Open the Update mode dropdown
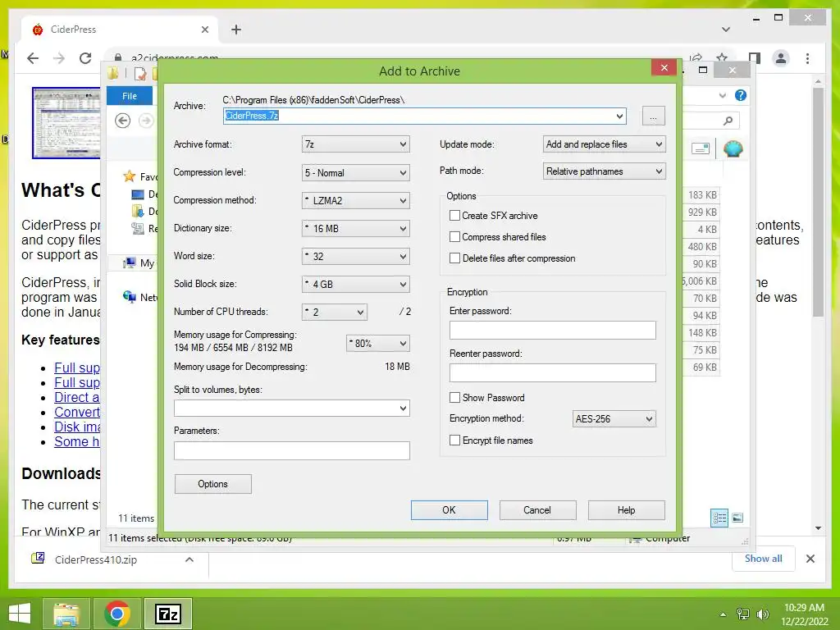Viewport: 840px width, 630px height. point(605,144)
